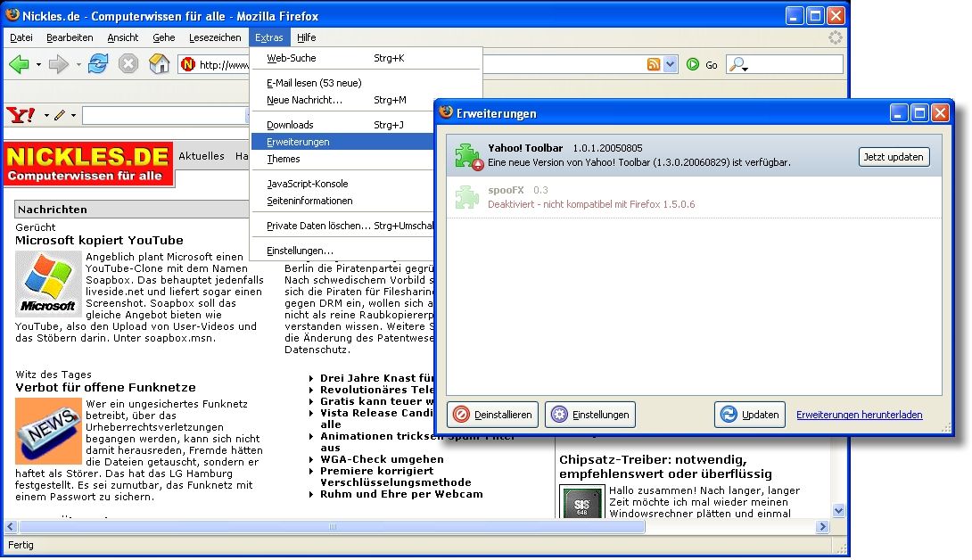The height and width of the screenshot is (560, 972).
Task: Click the Microsoft logo thumbnail
Action: (48, 284)
